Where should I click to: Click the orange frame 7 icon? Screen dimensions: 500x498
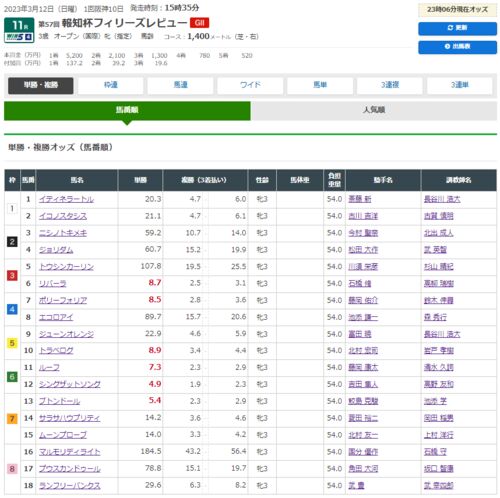pyautogui.click(x=12, y=418)
